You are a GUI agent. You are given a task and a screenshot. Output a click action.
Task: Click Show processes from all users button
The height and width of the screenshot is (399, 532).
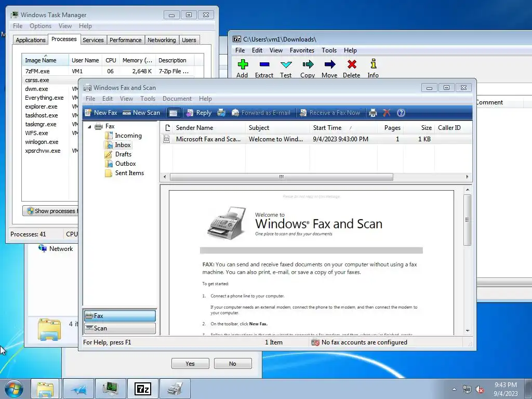pyautogui.click(x=50, y=211)
